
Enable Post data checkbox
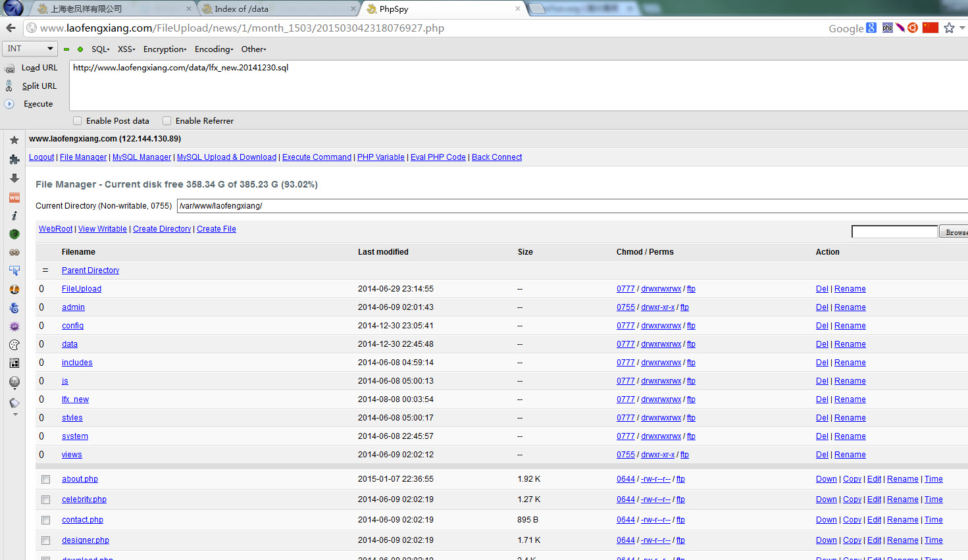(x=77, y=121)
